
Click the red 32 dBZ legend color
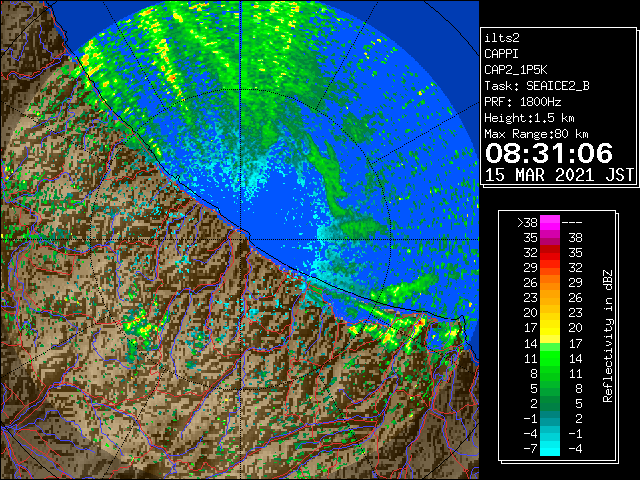pyautogui.click(x=550, y=253)
